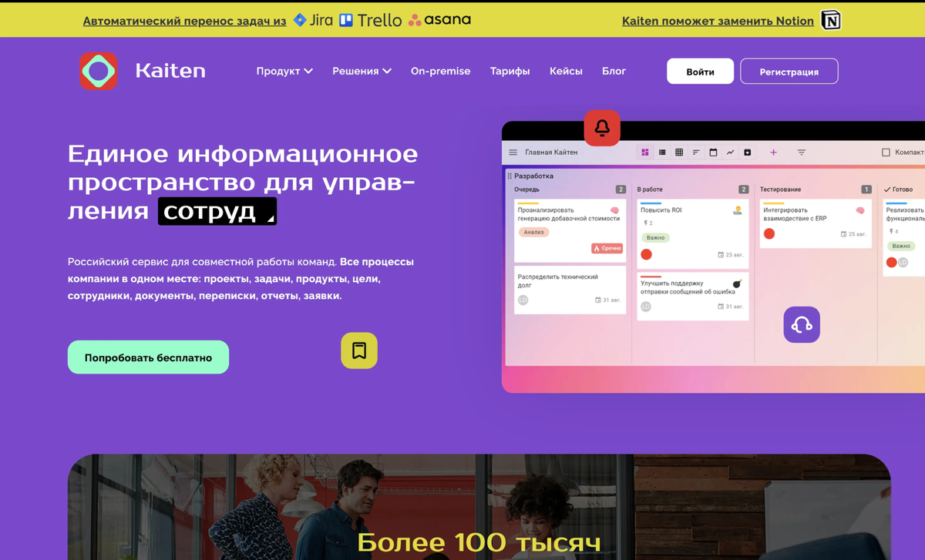Click the purple headset support icon

[x=802, y=324]
